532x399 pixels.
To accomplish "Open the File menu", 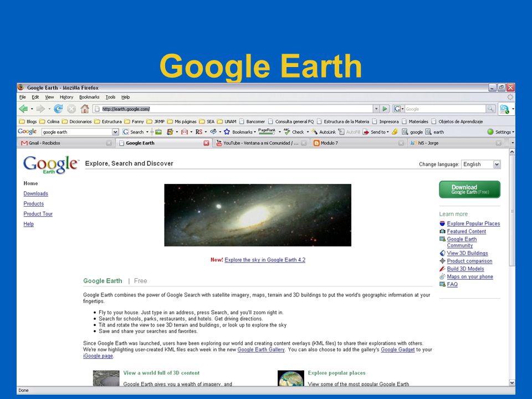I will 23,97.
